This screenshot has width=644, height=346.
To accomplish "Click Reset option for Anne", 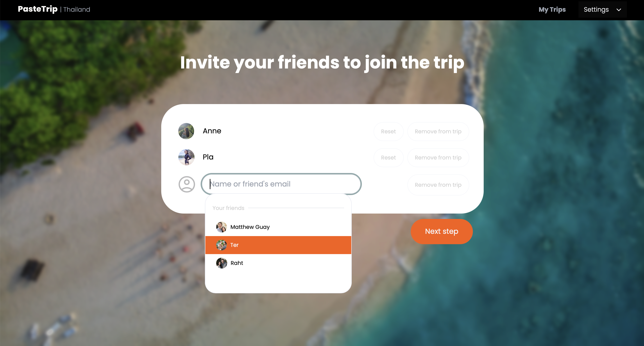I will click(x=388, y=131).
